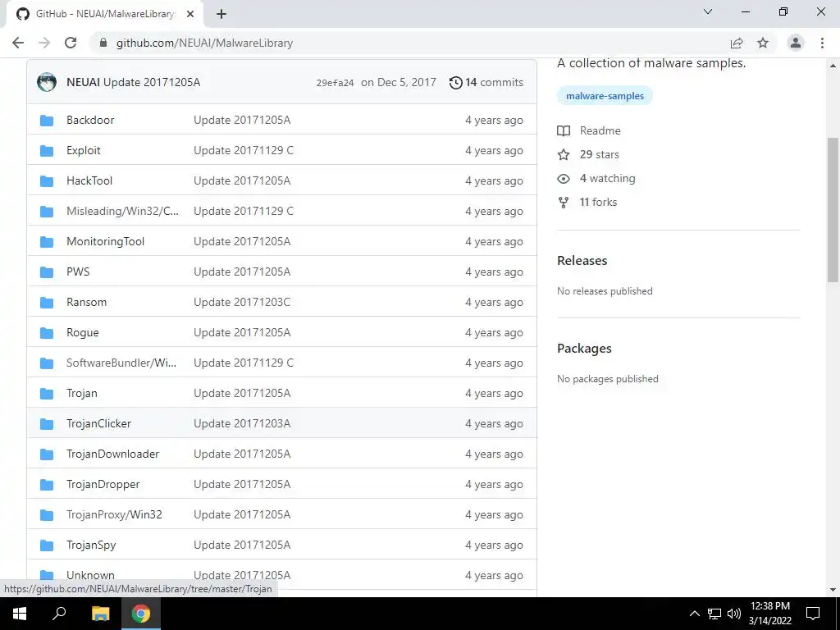Open Windows Start menu
The width and height of the screenshot is (840, 630).
(20, 614)
